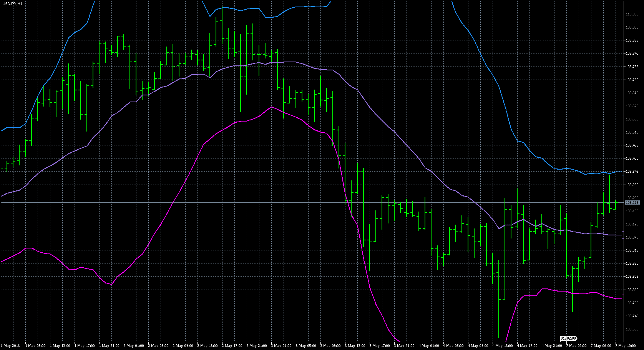The width and height of the screenshot is (644, 350).
Task: Select the '3 May 01:00' time label
Action: click(281, 346)
